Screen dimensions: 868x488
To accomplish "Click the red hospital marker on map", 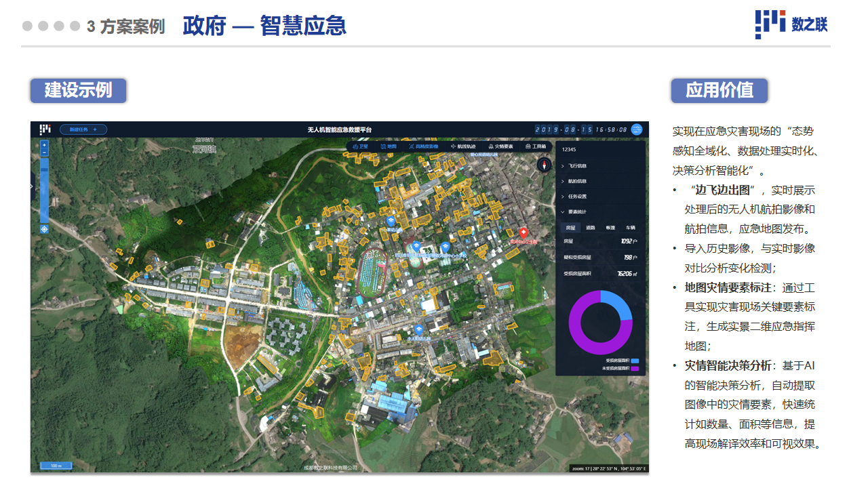I will point(523,232).
